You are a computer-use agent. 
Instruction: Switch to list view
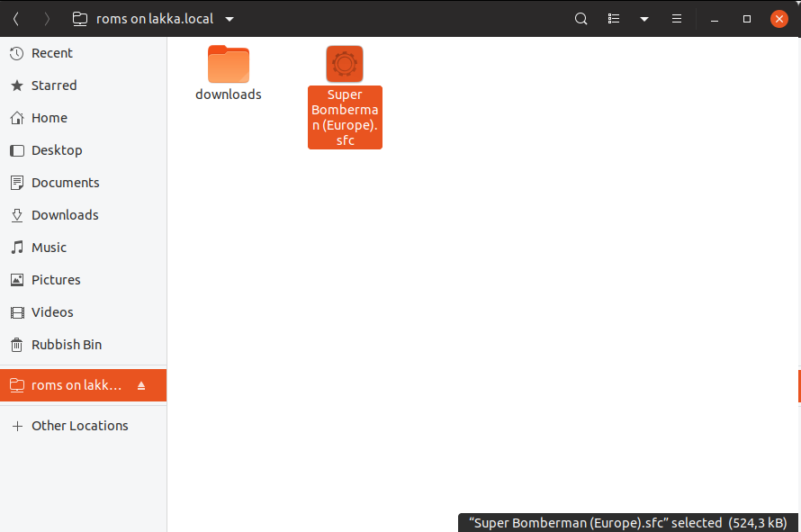click(x=614, y=19)
